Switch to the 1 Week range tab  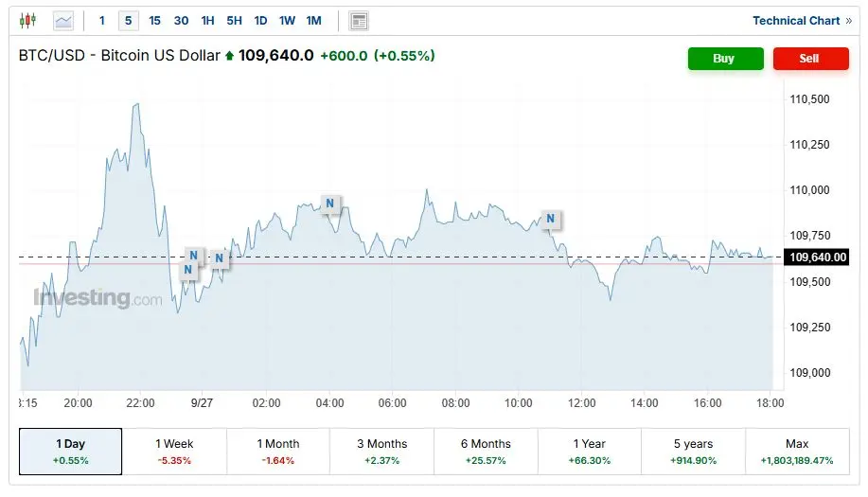coord(174,451)
